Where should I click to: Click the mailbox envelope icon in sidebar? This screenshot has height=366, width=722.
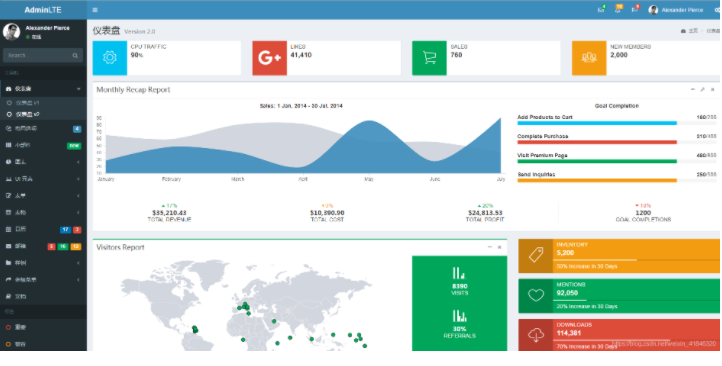(x=8, y=246)
